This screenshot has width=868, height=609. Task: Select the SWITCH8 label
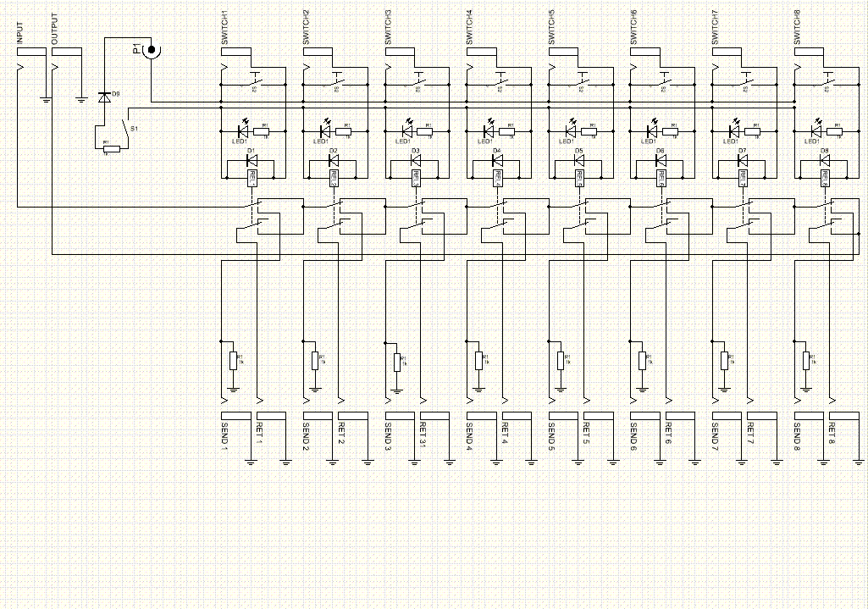pyautogui.click(x=798, y=28)
